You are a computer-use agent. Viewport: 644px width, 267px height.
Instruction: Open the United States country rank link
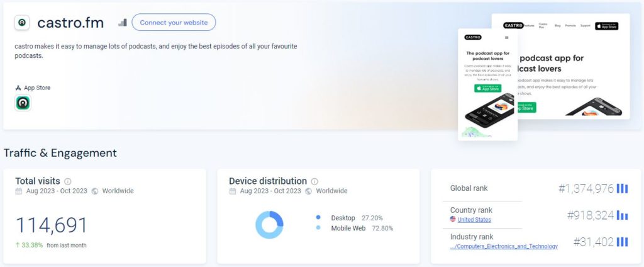[474, 220]
